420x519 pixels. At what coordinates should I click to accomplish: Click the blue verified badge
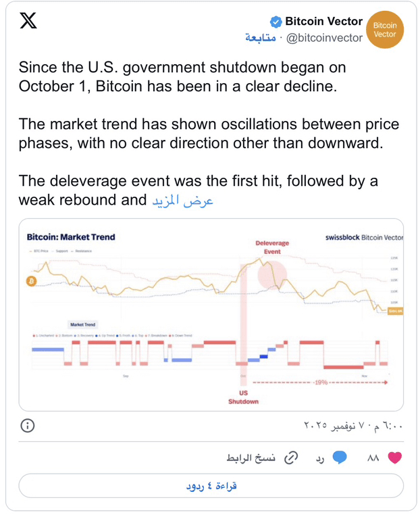[x=275, y=22]
